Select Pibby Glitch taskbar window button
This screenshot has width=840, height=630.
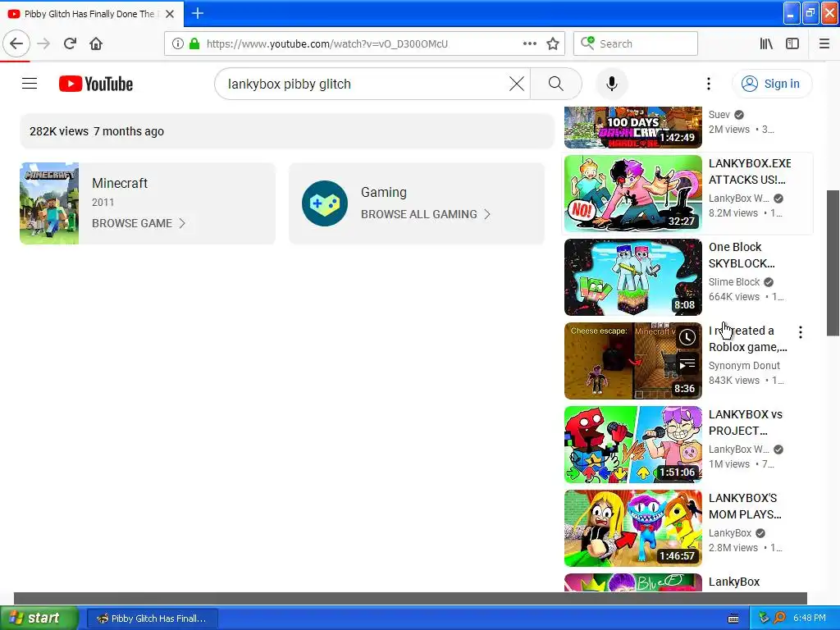click(x=152, y=619)
